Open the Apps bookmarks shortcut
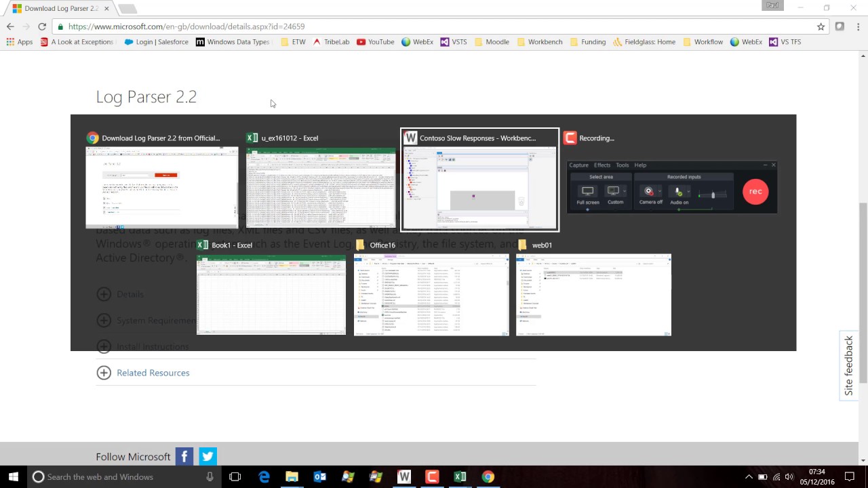 (x=20, y=42)
